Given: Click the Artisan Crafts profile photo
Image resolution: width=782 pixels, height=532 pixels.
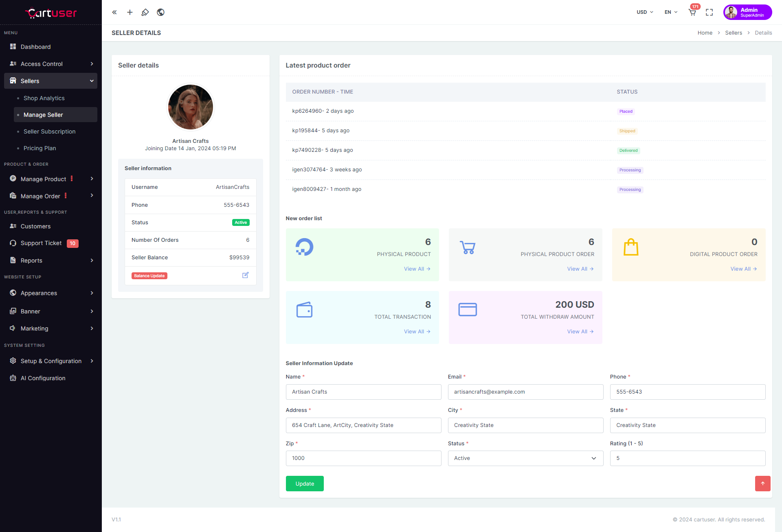Looking at the screenshot, I should tap(191, 107).
